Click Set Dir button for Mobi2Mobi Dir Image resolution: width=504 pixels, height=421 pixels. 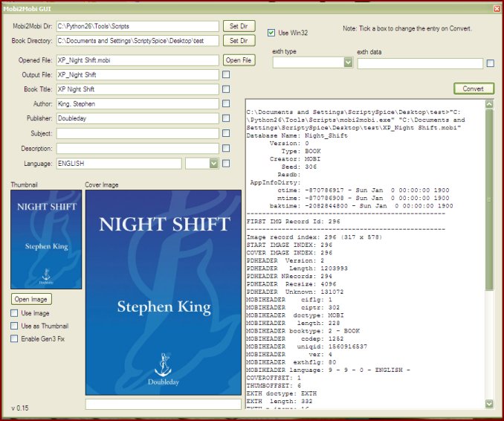[238, 26]
